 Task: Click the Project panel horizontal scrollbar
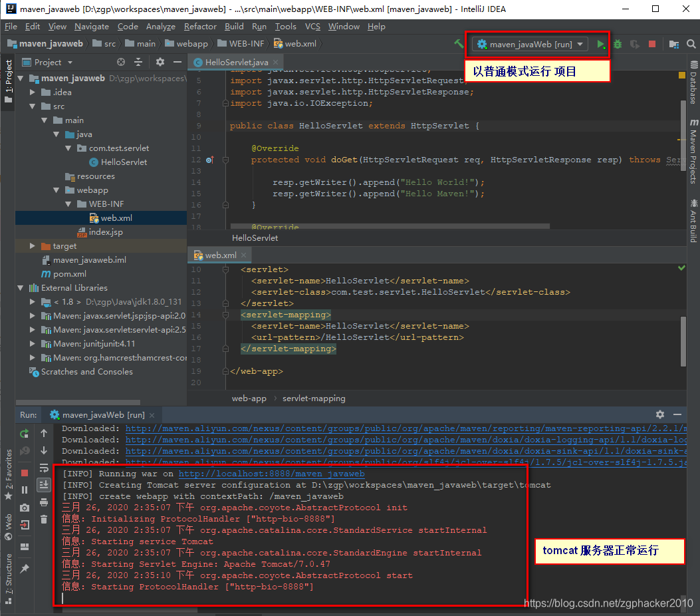coord(78,402)
